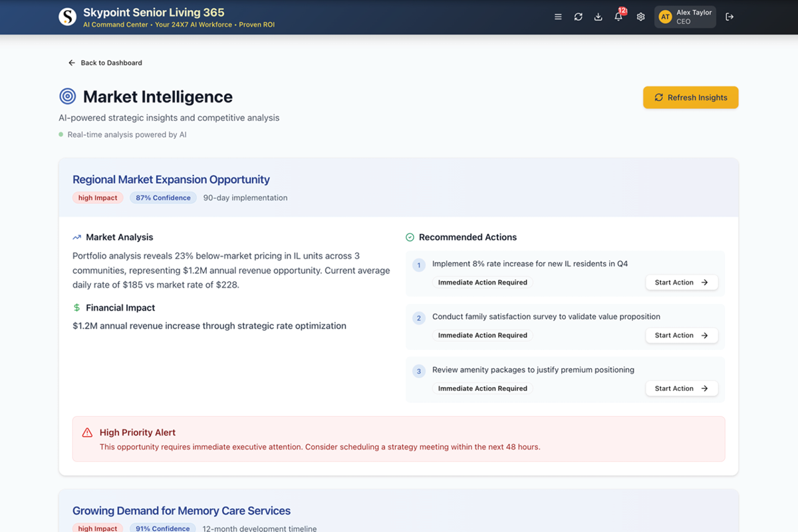This screenshot has height=532, width=798.
Task: Click the Market Analysis heading
Action: [120, 237]
